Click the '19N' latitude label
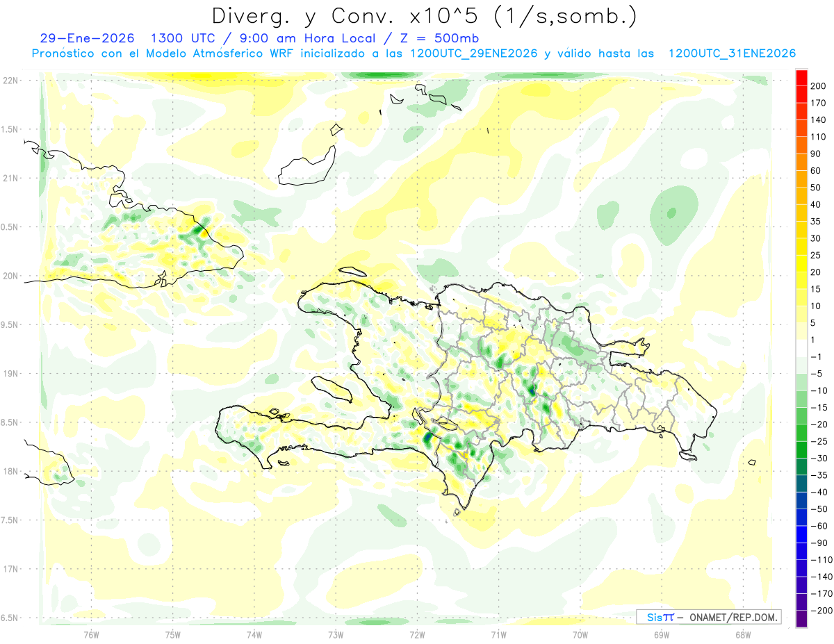834x644 pixels. (x=10, y=373)
